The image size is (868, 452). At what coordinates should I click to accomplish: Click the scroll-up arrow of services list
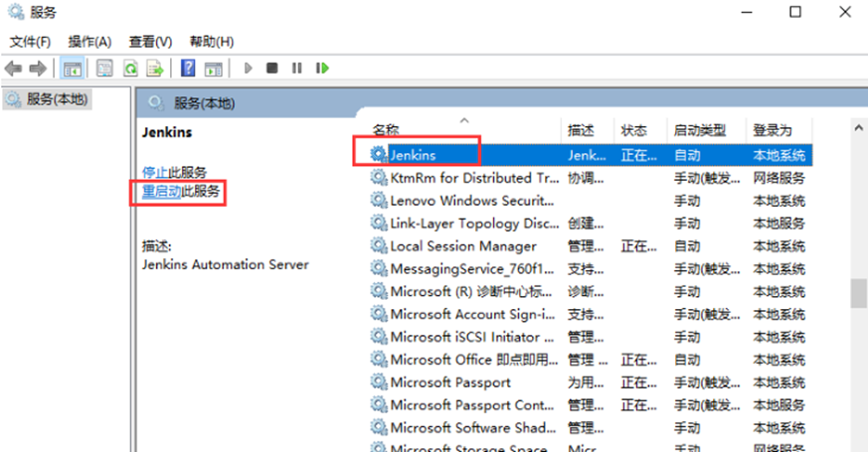pyautogui.click(x=859, y=128)
